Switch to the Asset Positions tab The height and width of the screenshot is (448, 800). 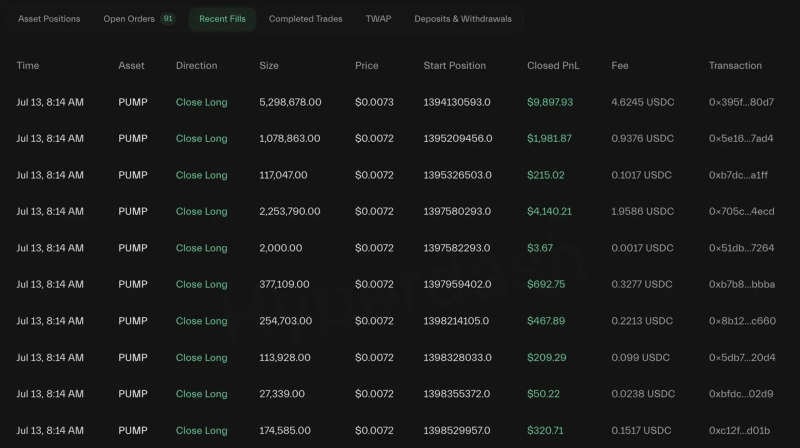[49, 19]
